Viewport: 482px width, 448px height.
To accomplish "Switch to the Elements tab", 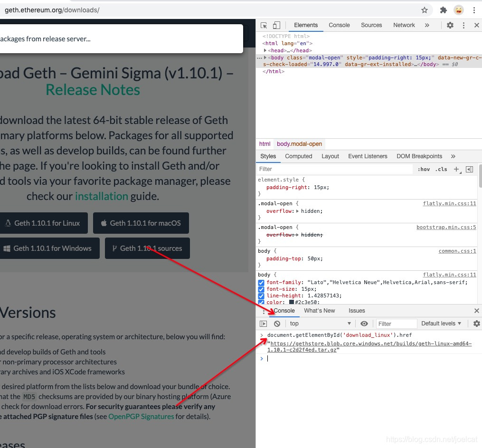I will pos(305,25).
